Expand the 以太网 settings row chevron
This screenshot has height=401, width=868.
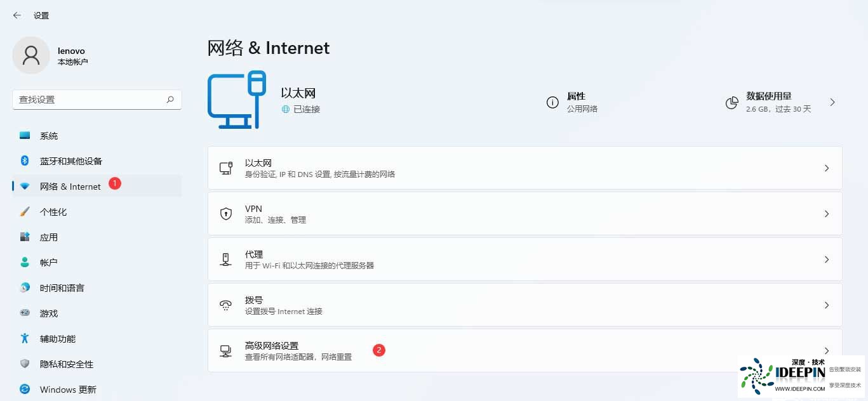coord(826,168)
